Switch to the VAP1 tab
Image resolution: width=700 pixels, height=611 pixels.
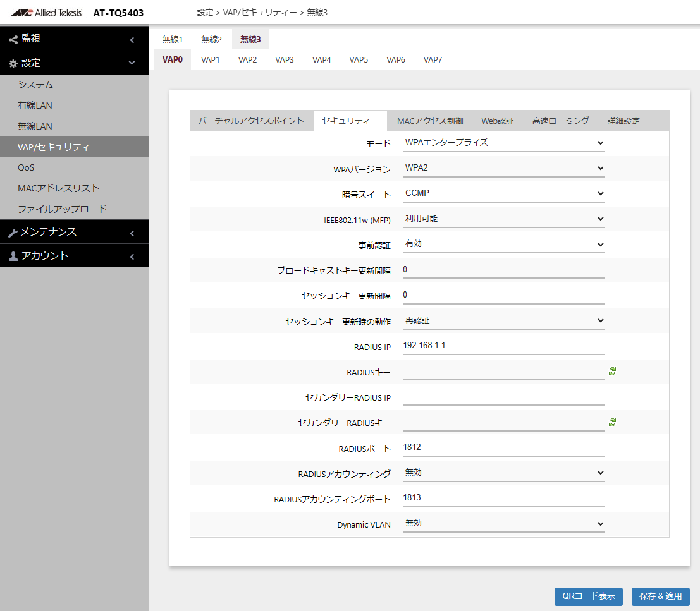pos(211,60)
